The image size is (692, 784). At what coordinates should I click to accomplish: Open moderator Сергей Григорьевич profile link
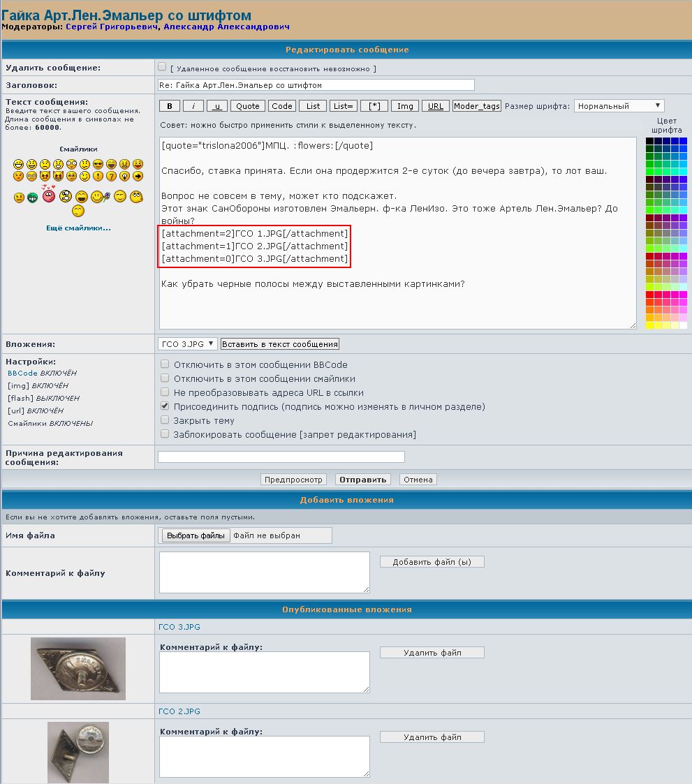[112, 27]
